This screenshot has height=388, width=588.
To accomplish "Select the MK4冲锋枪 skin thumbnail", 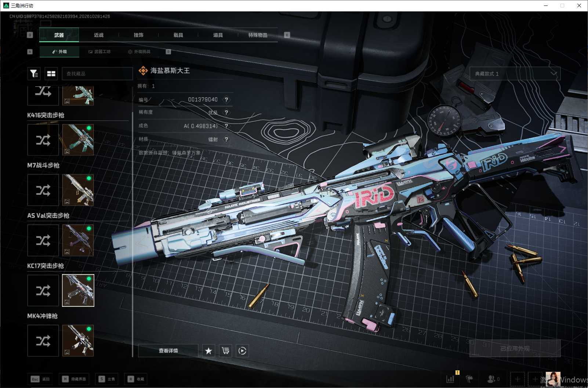I will point(78,341).
